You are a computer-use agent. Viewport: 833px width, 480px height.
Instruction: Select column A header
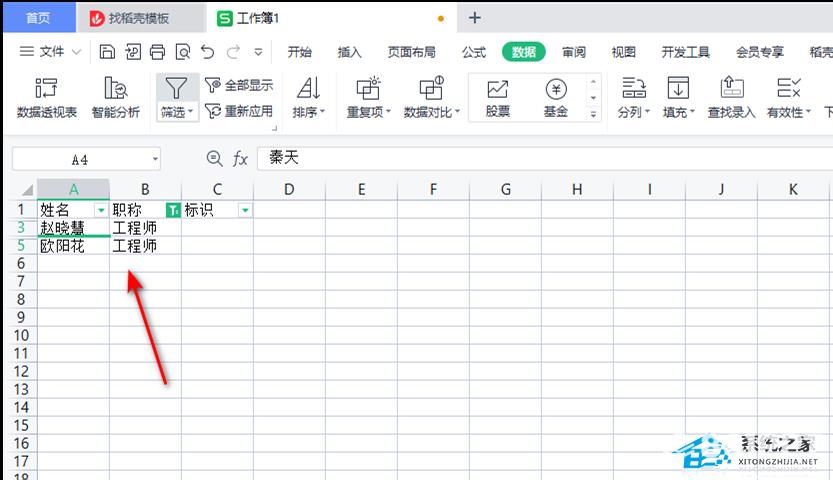pyautogui.click(x=73, y=189)
